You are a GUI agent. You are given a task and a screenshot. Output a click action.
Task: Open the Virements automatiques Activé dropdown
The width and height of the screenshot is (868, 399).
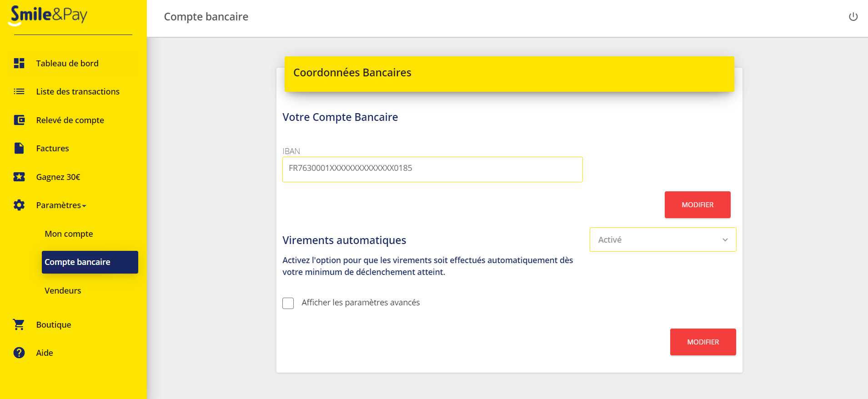(x=663, y=239)
